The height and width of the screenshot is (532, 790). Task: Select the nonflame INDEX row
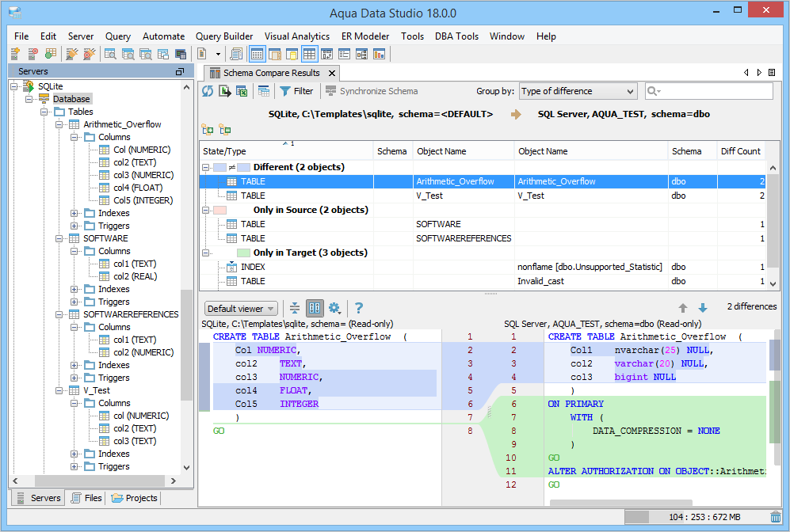click(483, 267)
